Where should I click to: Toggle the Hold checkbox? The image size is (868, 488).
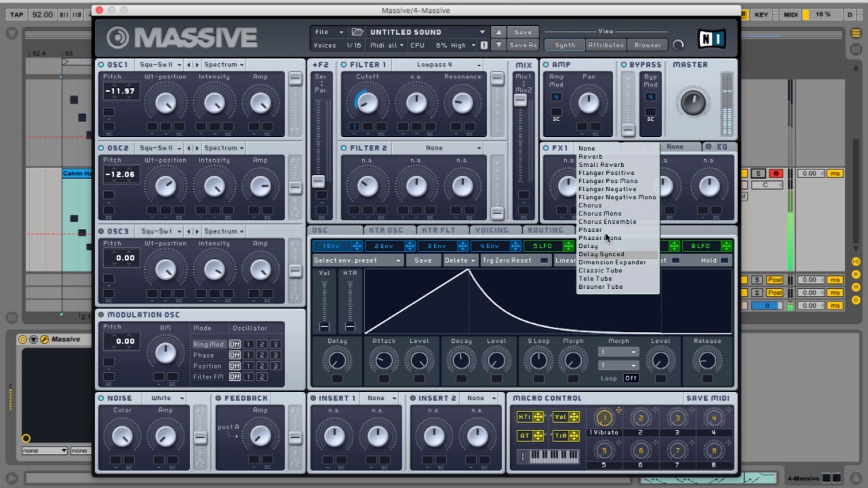tap(724, 260)
